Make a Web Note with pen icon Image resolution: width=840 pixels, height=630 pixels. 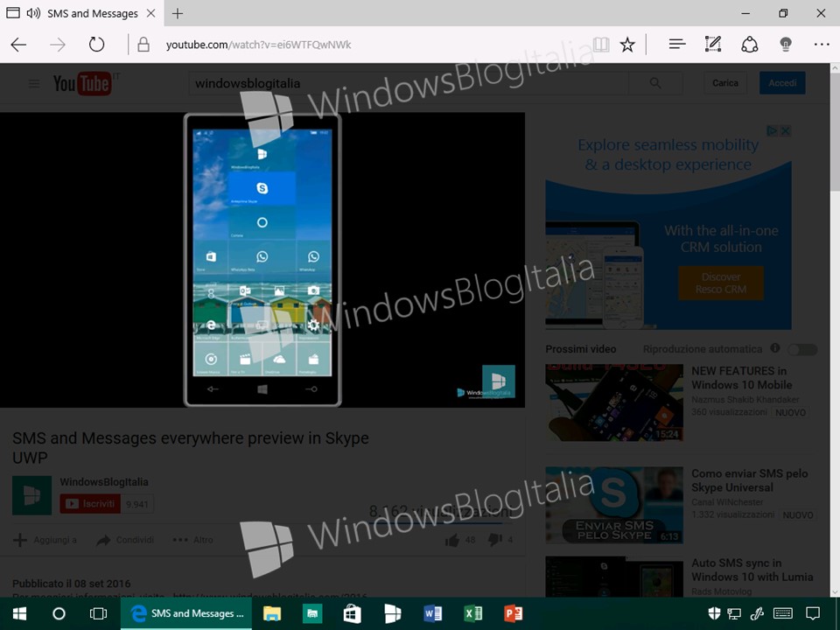[713, 44]
